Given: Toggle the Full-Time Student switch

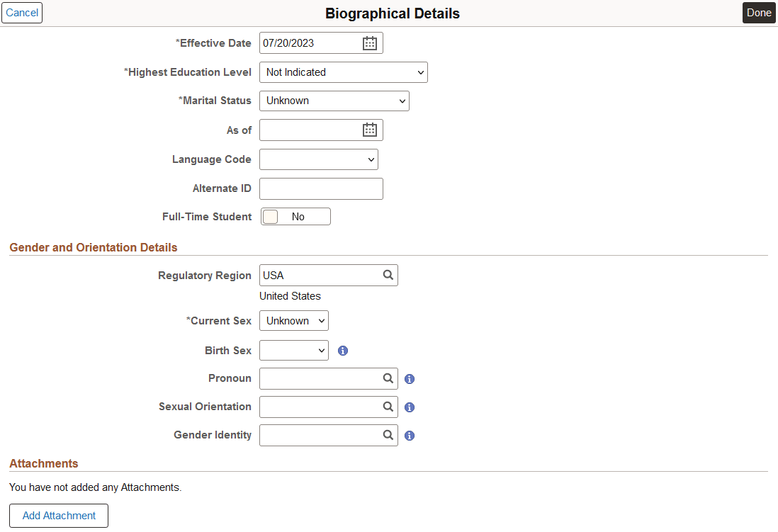Looking at the screenshot, I should (x=270, y=216).
